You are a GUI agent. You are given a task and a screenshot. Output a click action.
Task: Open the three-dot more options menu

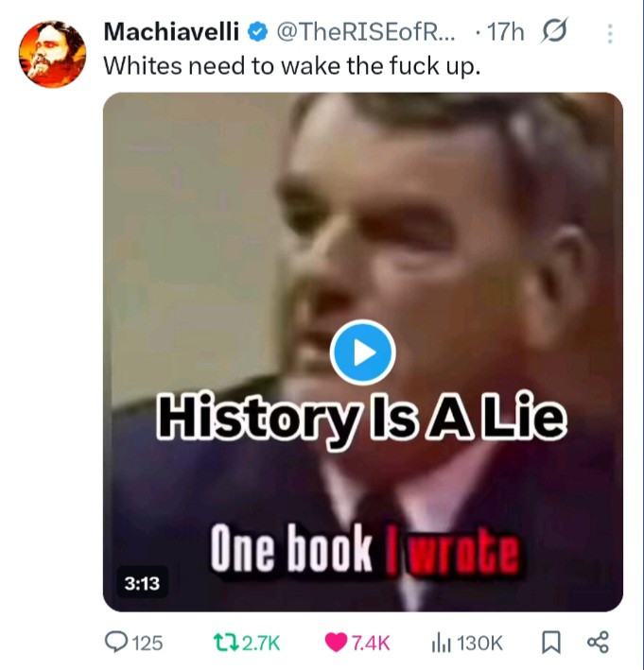coord(610,33)
